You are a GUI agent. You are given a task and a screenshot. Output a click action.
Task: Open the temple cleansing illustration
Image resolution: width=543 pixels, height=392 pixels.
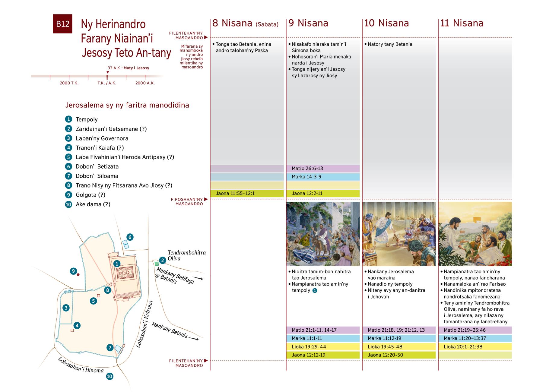pyautogui.click(x=399, y=234)
